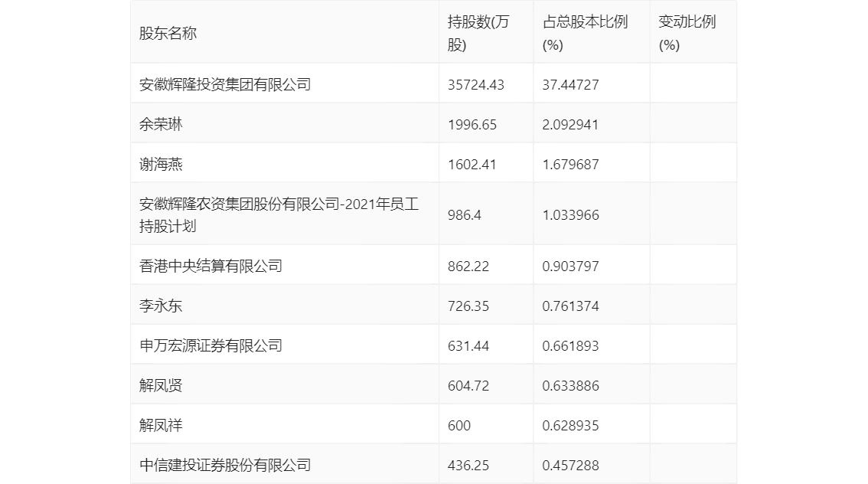868x484 pixels.
Task: Select shareholder 中信建投证券股份有限公司
Action: click(225, 466)
